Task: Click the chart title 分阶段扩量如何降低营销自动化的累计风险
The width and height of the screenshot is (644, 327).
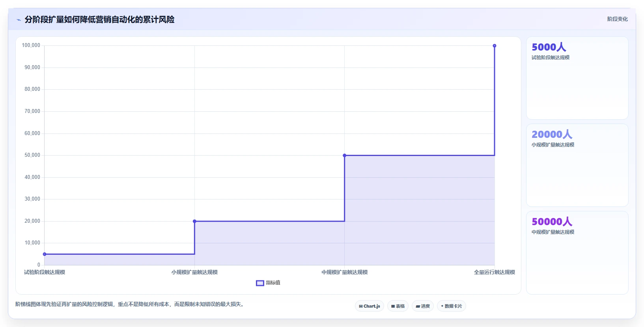Action: [x=99, y=19]
